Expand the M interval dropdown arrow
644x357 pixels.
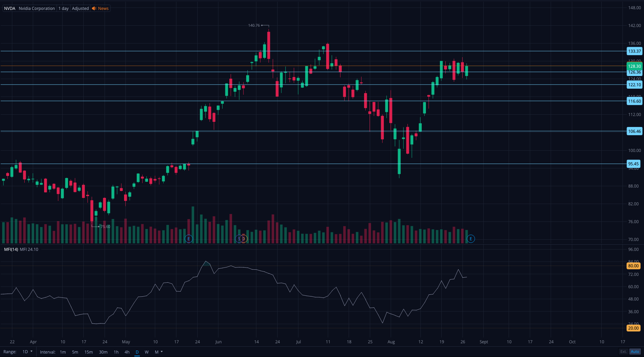tap(162, 352)
